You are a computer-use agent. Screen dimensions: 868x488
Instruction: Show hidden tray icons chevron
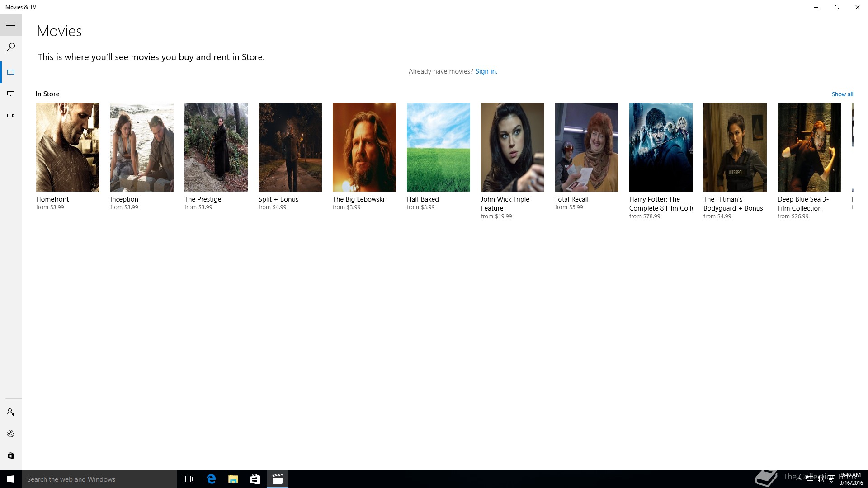[x=798, y=479]
